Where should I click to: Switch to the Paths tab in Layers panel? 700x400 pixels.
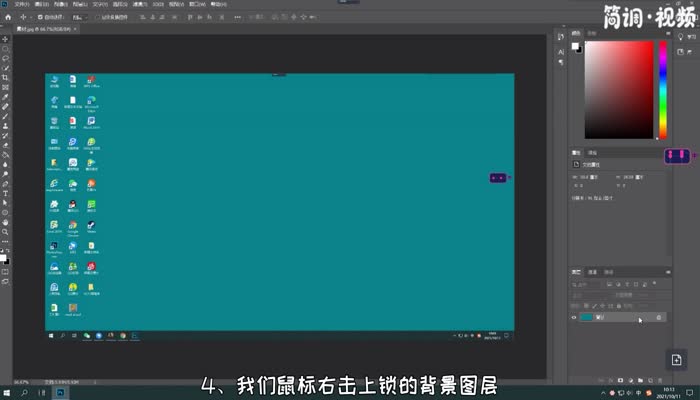coord(608,272)
